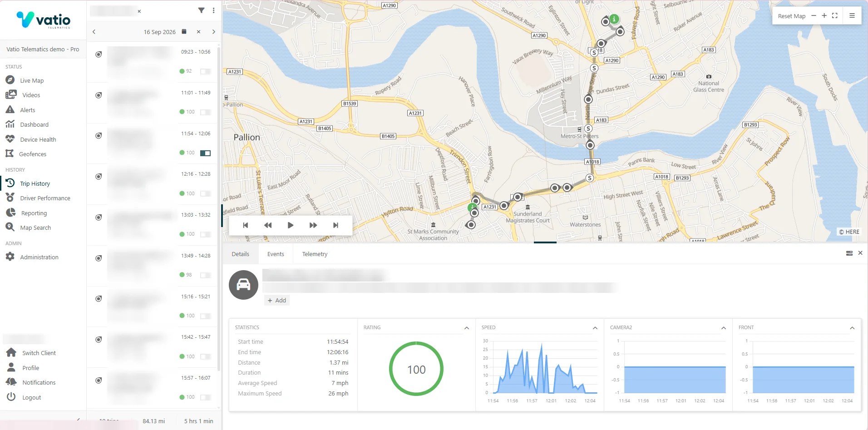The image size is (868, 430).
Task: Clear the vehicle search chip
Action: pyautogui.click(x=139, y=11)
